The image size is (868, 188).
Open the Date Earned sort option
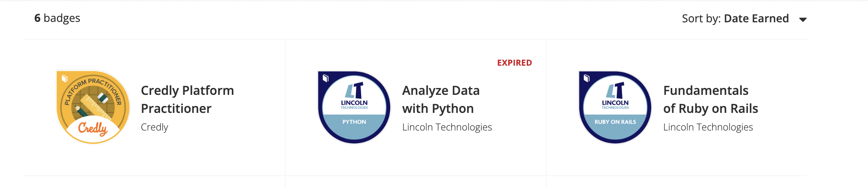pyautogui.click(x=756, y=18)
